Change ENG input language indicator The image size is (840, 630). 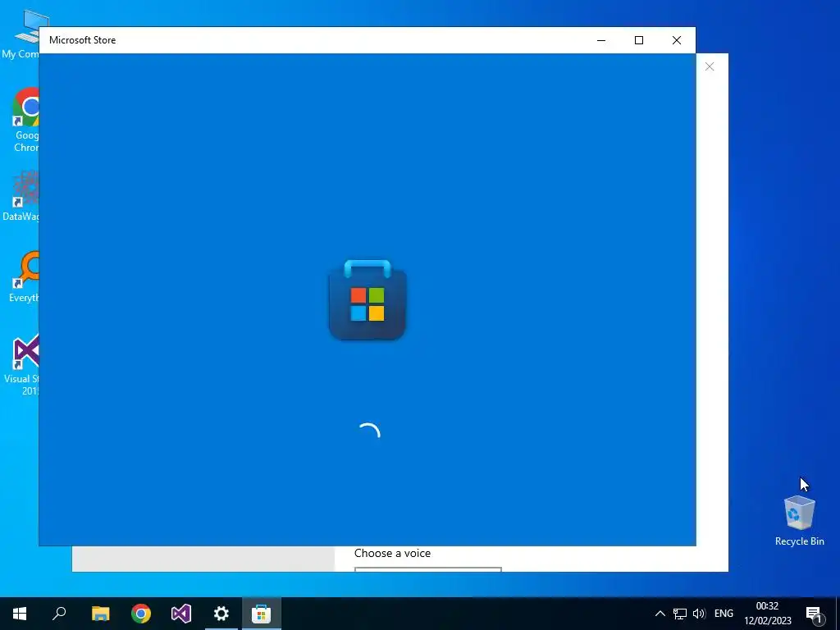pyautogui.click(x=724, y=614)
